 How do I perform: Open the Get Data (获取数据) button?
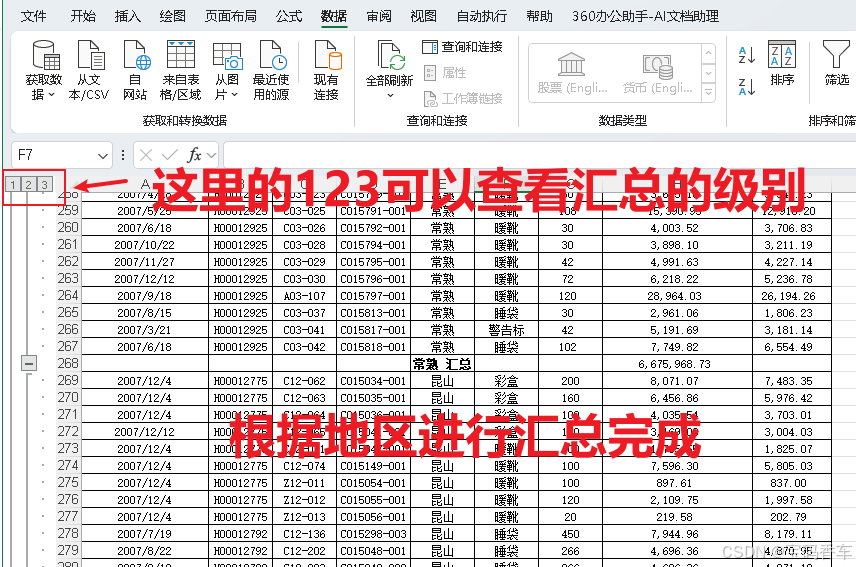click(x=44, y=70)
